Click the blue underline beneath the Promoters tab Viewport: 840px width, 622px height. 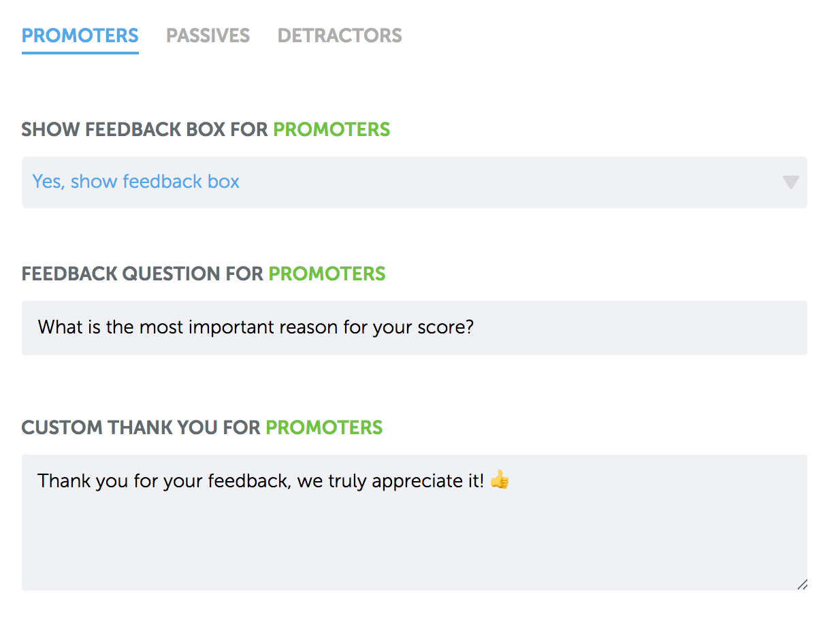pos(80,52)
